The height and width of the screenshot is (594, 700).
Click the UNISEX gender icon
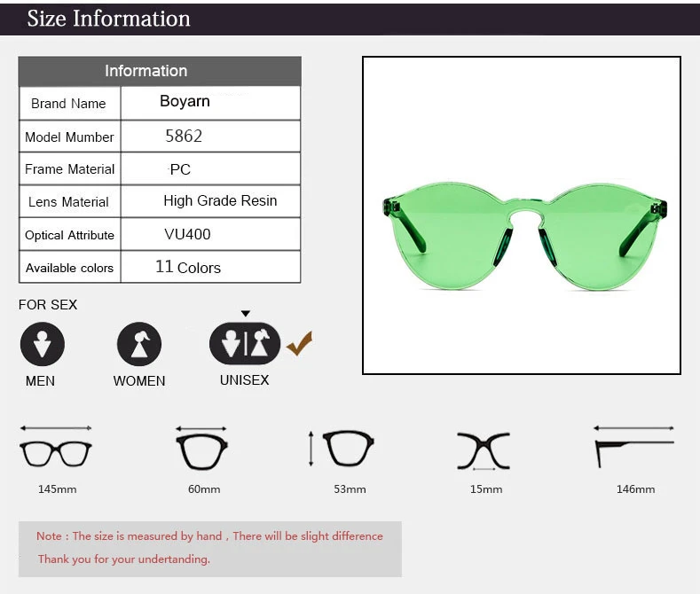[x=245, y=343]
